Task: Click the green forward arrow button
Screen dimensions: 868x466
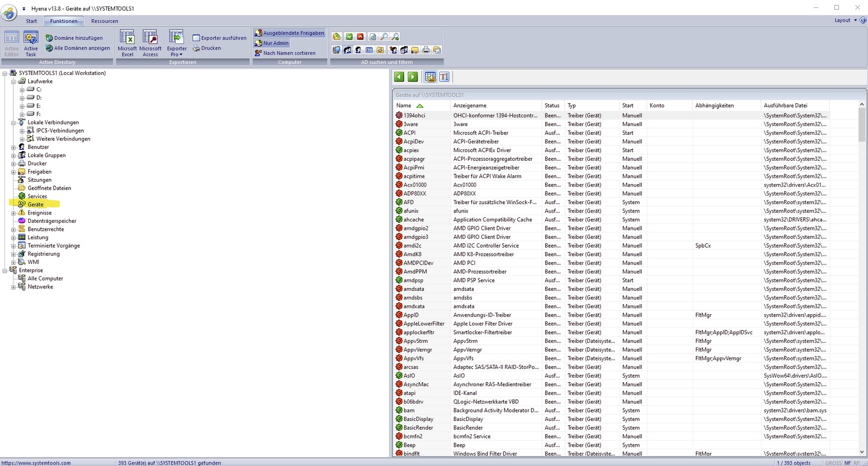Action: pyautogui.click(x=413, y=77)
